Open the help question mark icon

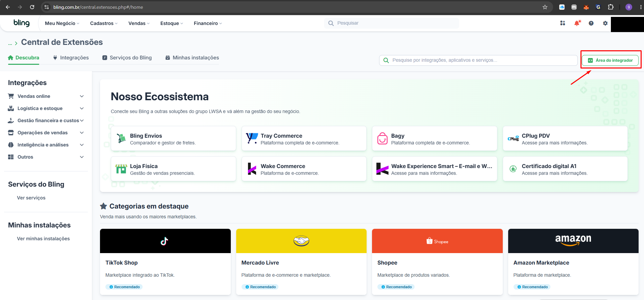(x=591, y=23)
